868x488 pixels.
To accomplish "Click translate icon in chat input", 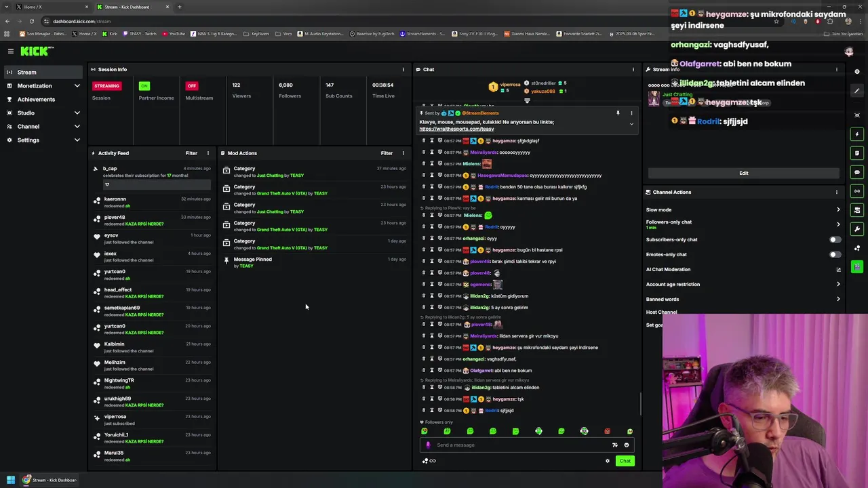I will pyautogui.click(x=614, y=445).
